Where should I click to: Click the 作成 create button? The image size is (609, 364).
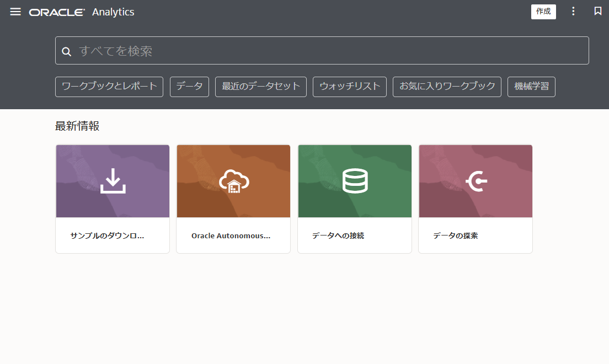[543, 12]
